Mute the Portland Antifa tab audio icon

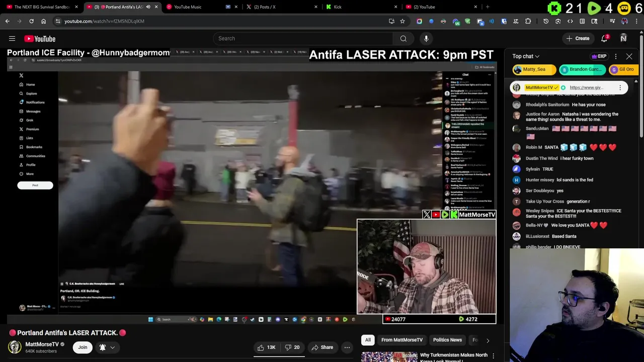click(148, 7)
